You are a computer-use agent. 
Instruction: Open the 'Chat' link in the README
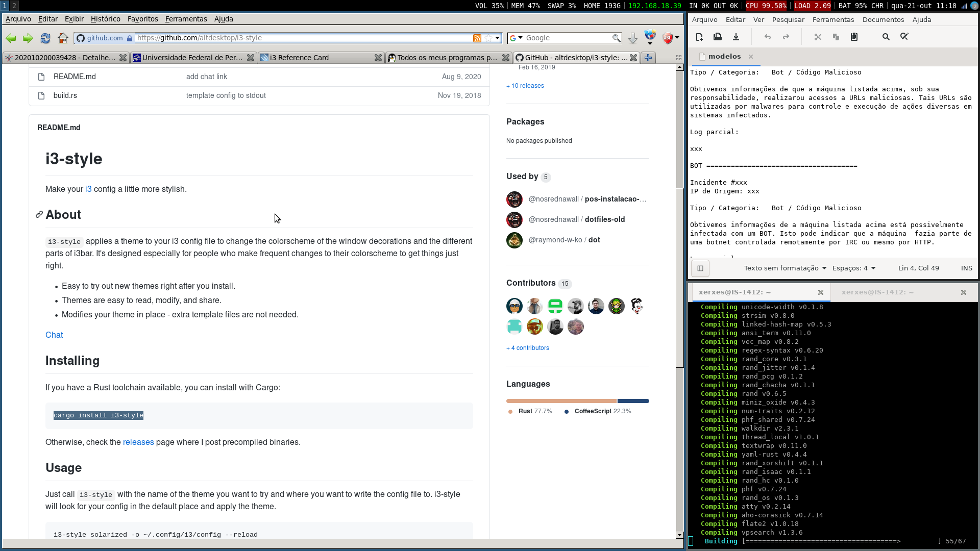tap(54, 335)
